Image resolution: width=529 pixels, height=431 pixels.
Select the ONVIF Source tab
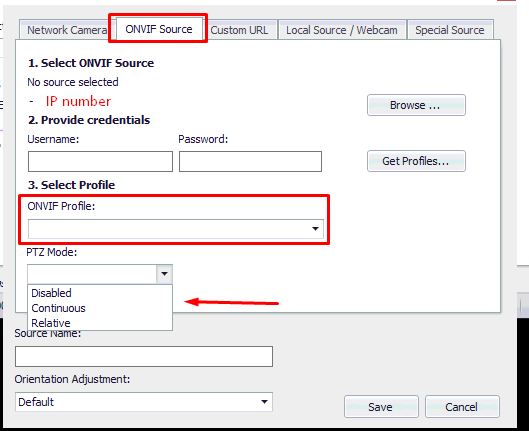click(159, 29)
